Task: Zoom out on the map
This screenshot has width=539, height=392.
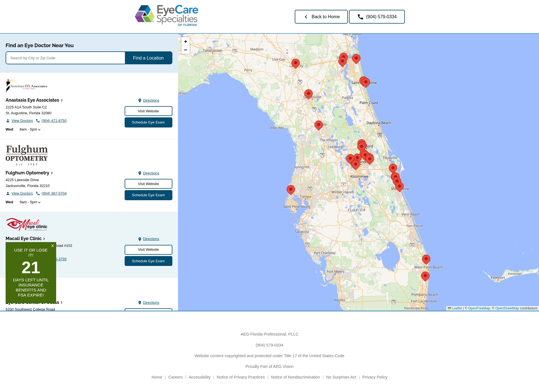Action: (x=186, y=50)
